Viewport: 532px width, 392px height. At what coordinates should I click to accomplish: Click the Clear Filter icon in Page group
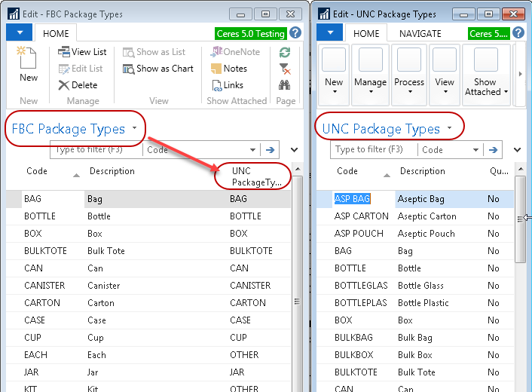click(285, 69)
